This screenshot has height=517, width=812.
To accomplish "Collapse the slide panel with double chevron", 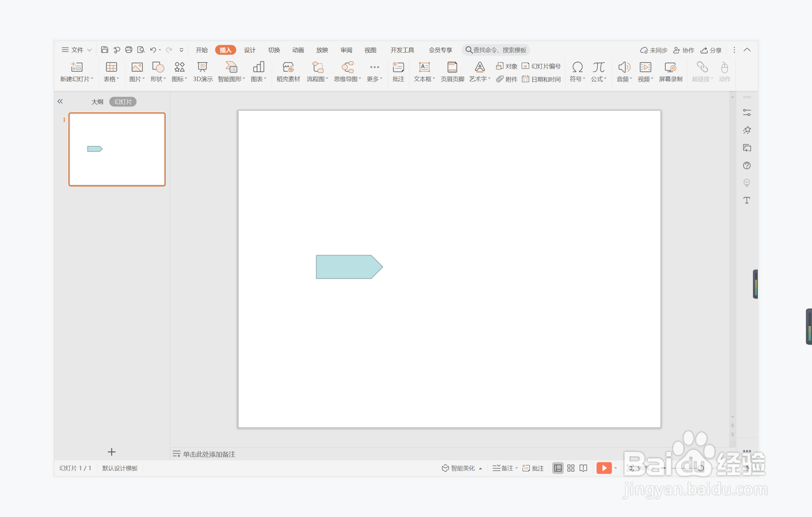I will tap(60, 101).
